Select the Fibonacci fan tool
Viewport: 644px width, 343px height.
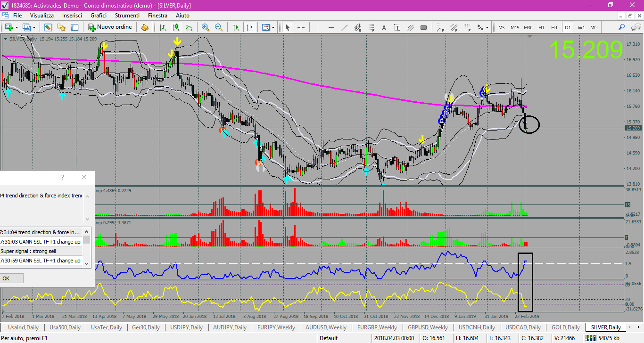pyautogui.click(x=454, y=27)
